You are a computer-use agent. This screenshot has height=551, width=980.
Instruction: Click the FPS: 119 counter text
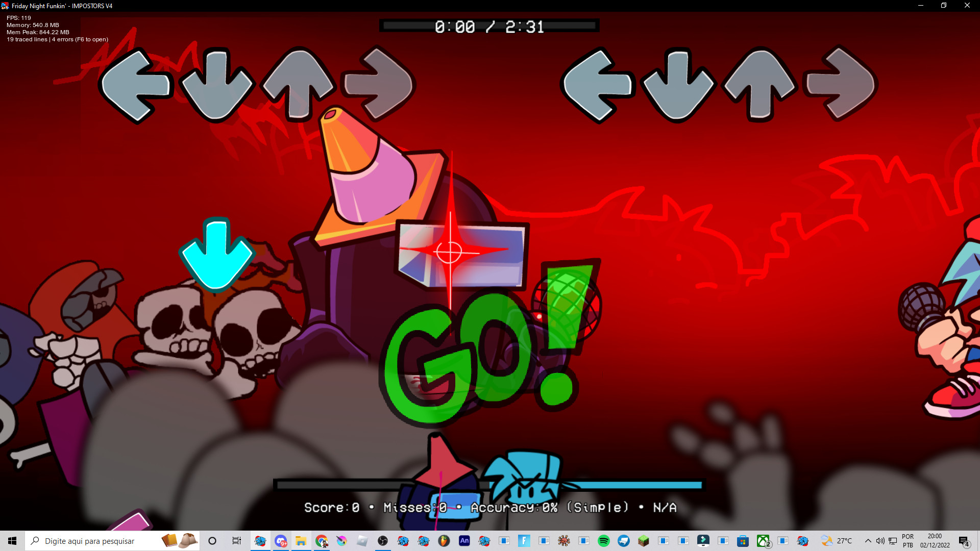[19, 18]
